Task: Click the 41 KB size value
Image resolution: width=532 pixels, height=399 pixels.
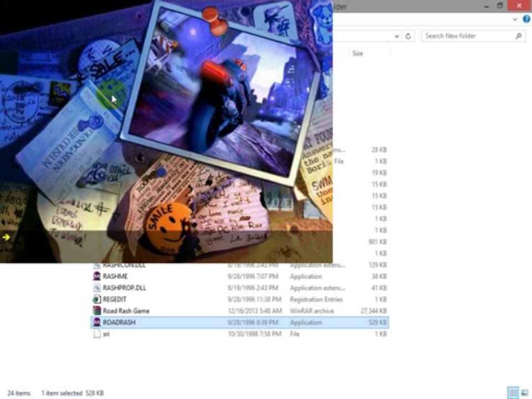Action: (379, 288)
